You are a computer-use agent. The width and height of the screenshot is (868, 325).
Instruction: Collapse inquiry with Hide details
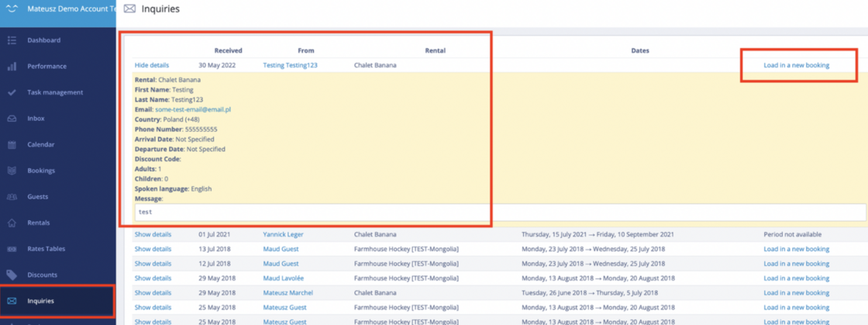click(x=151, y=65)
